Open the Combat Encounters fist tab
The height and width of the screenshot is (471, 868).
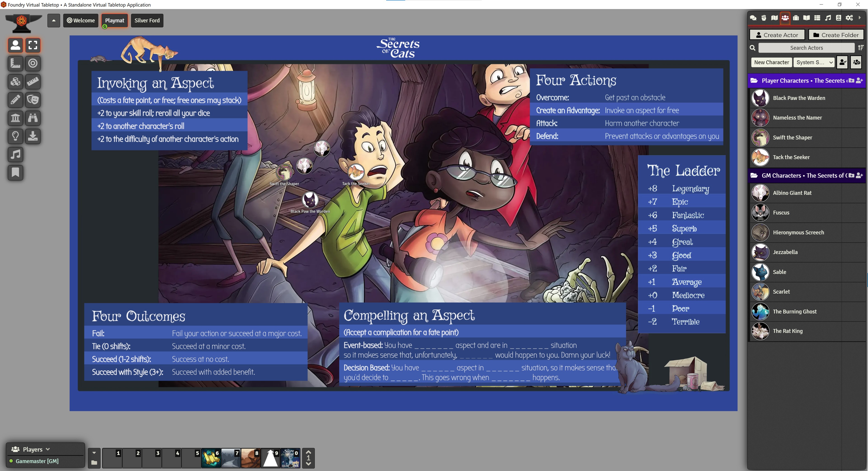pos(764,18)
